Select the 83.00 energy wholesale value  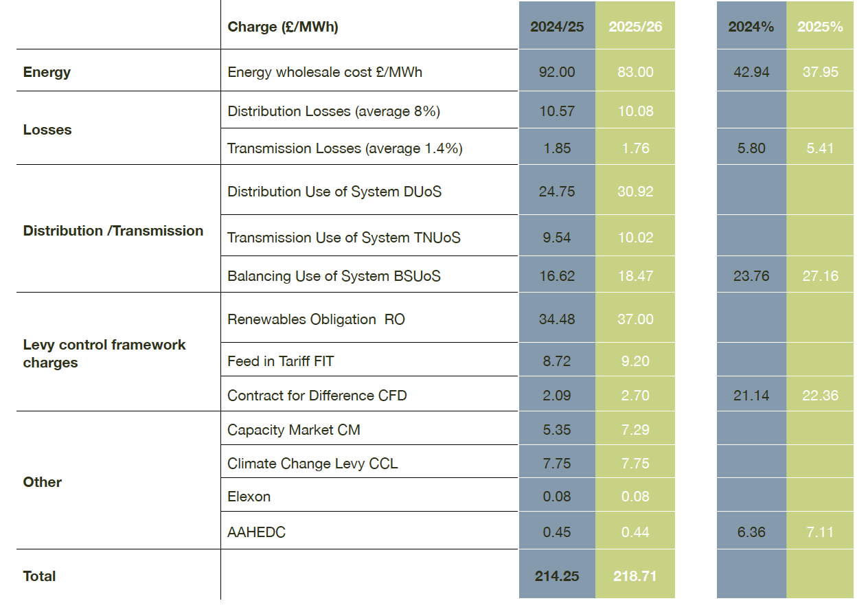[635, 72]
